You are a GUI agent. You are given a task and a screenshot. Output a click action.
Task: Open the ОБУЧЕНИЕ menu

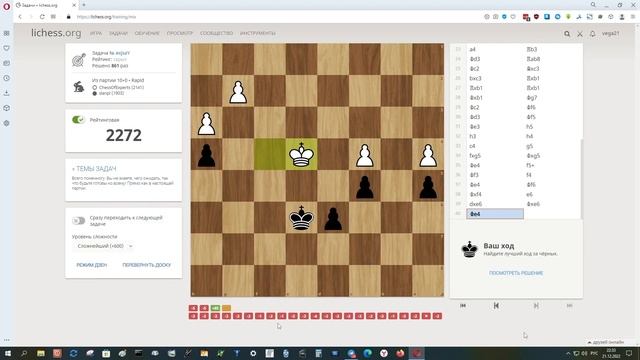[147, 33]
